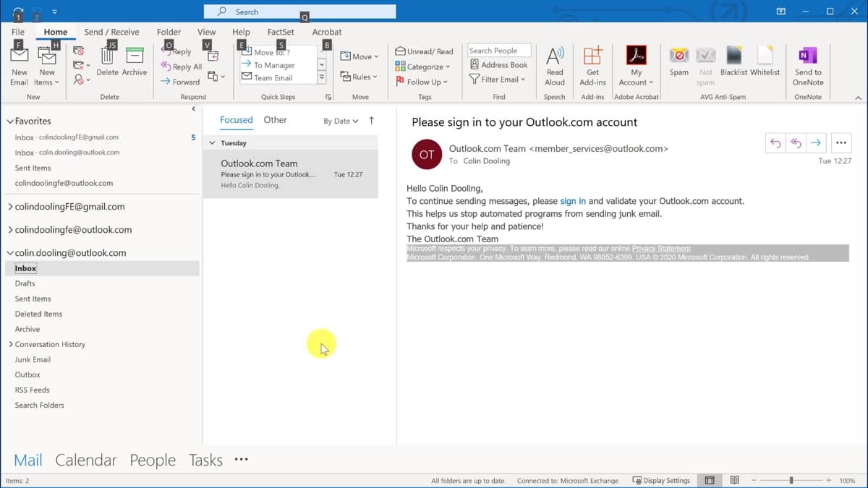This screenshot has height=488, width=868.
Task: Collapse the folder pane arrow
Action: tap(193, 108)
